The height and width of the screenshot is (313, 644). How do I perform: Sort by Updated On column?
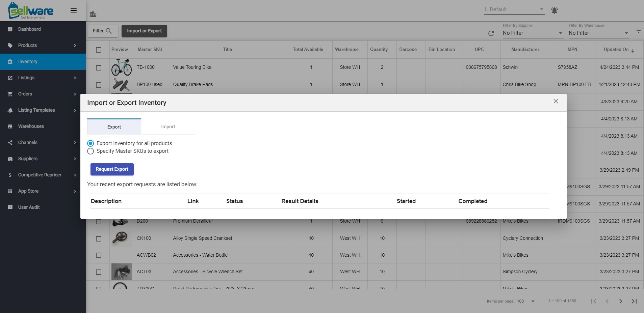[x=619, y=50]
